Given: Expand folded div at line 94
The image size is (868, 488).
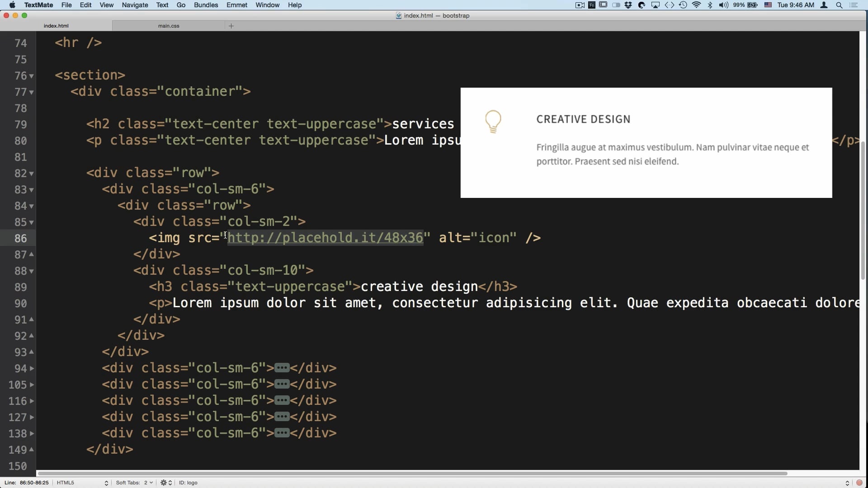Looking at the screenshot, I should point(32,369).
